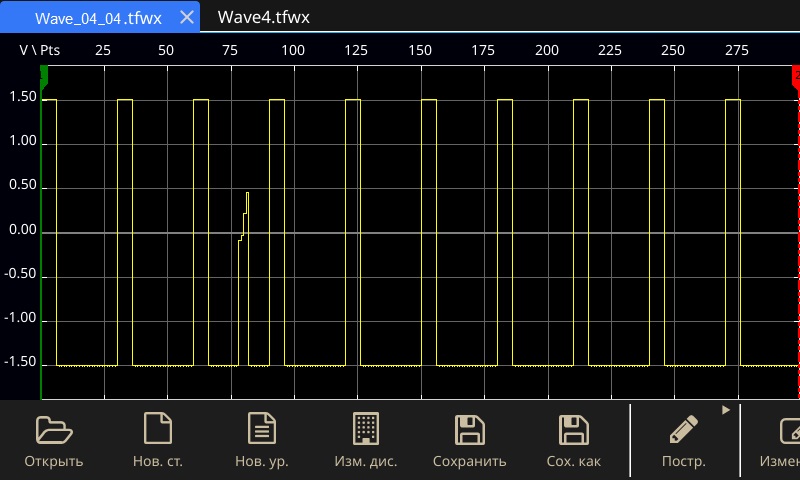Switch to the Wave4.tfwx tab

263,17
